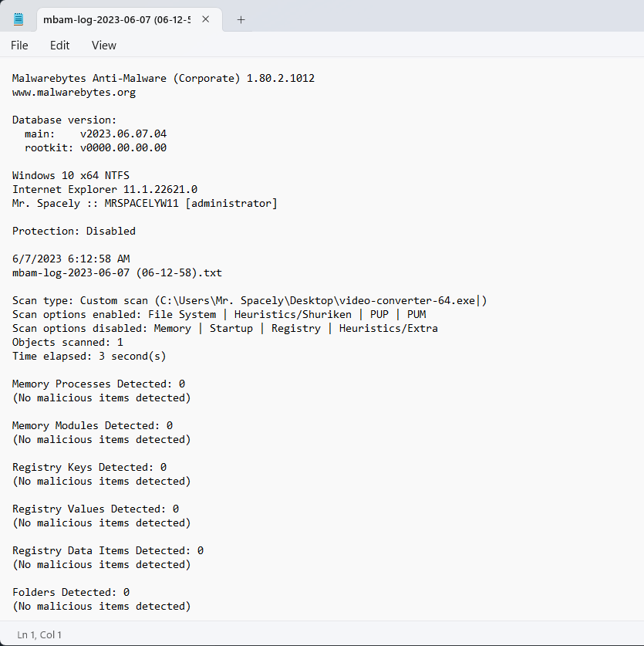Click the Objects scanned: 1 line

pyautogui.click(x=68, y=343)
